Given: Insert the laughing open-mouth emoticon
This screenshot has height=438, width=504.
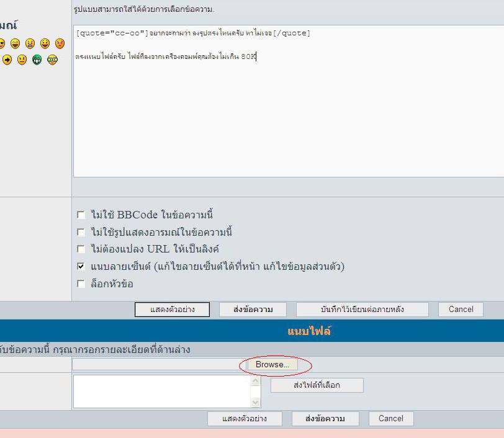Looking at the screenshot, I should 15,43.
